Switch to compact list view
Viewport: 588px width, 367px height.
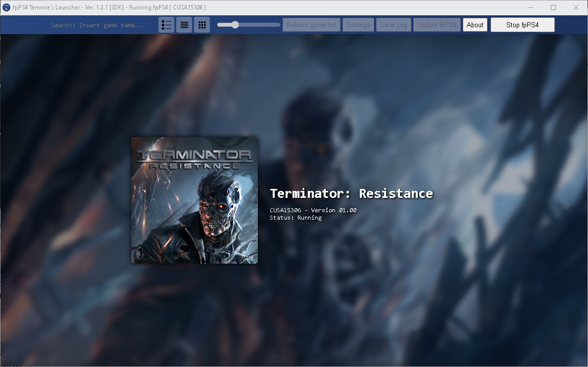pos(184,24)
